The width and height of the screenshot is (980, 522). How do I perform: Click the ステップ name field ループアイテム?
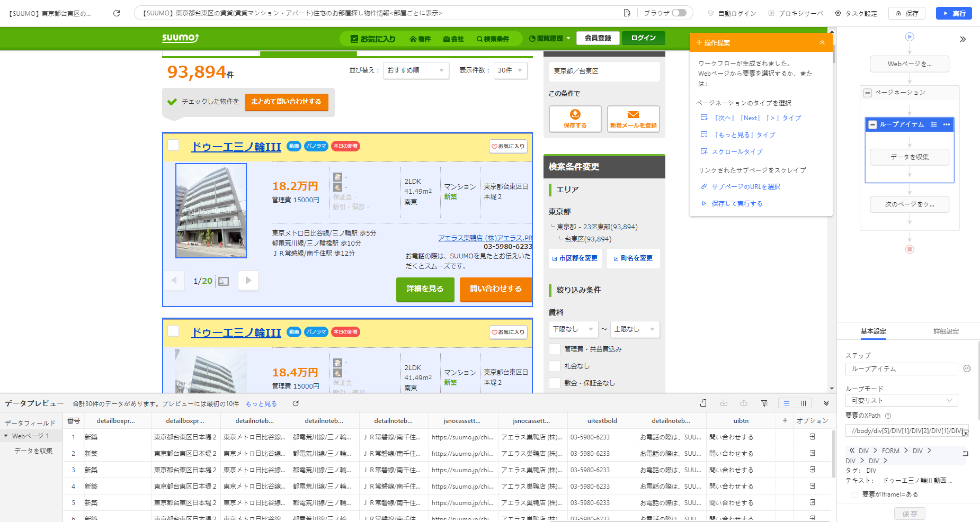[x=902, y=369]
